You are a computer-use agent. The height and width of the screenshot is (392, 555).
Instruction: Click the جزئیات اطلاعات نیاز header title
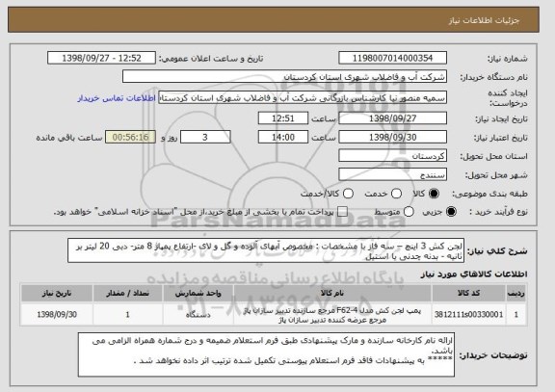pos(484,20)
